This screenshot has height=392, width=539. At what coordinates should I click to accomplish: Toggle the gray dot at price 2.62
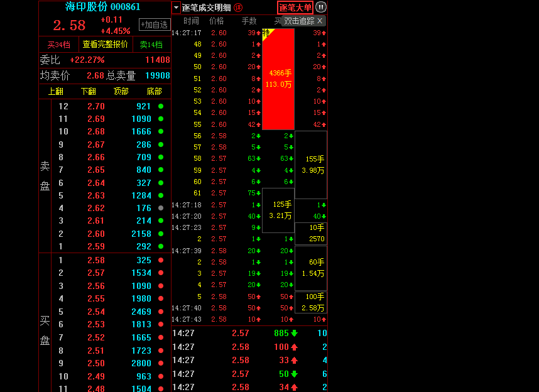tap(160, 208)
